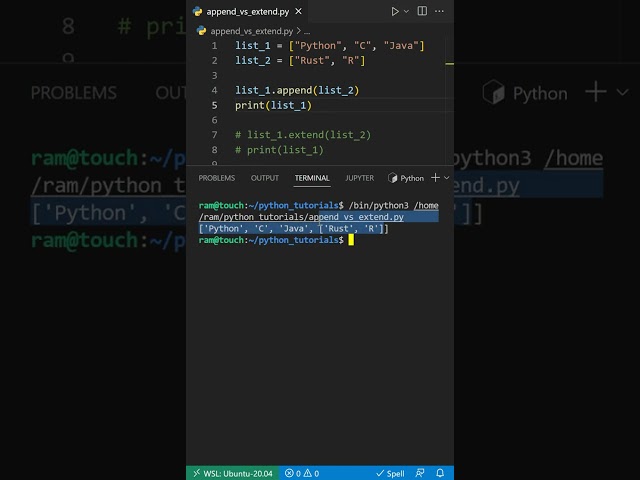Place cursor on line 1 list_1 definition
640x480 pixels.
tap(329, 46)
